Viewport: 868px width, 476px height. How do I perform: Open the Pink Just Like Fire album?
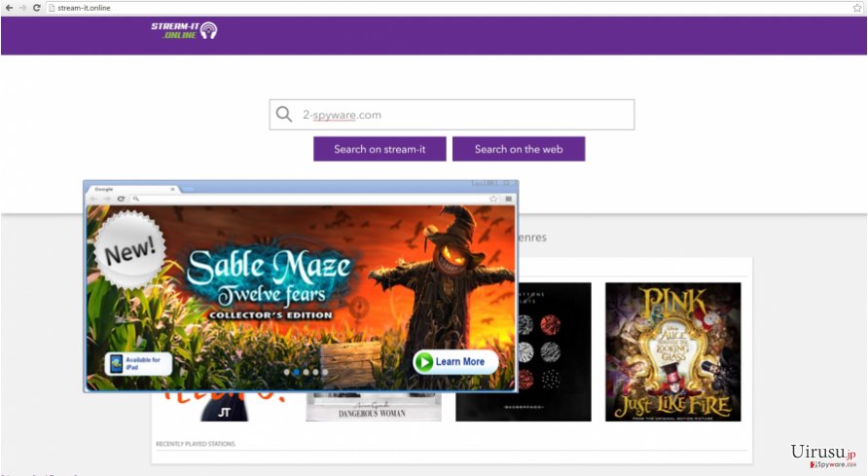pos(672,351)
